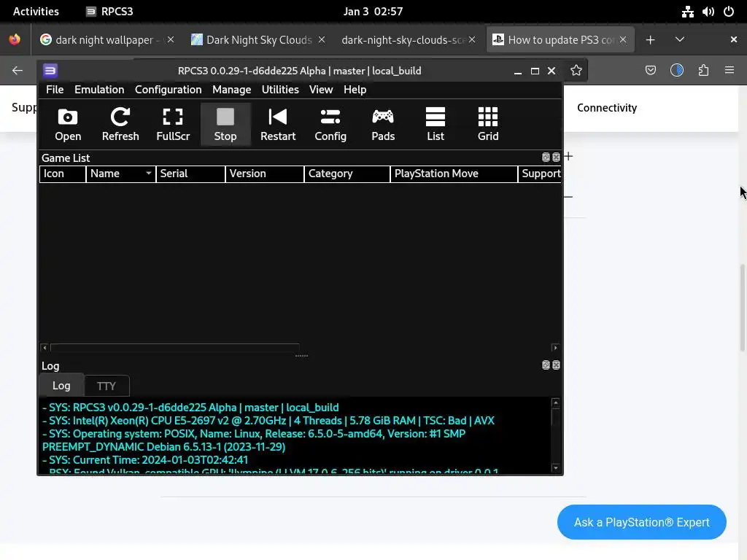Screen dimensions: 747x560
Task: Click the game list horizontal scrollbar
Action: click(175, 348)
